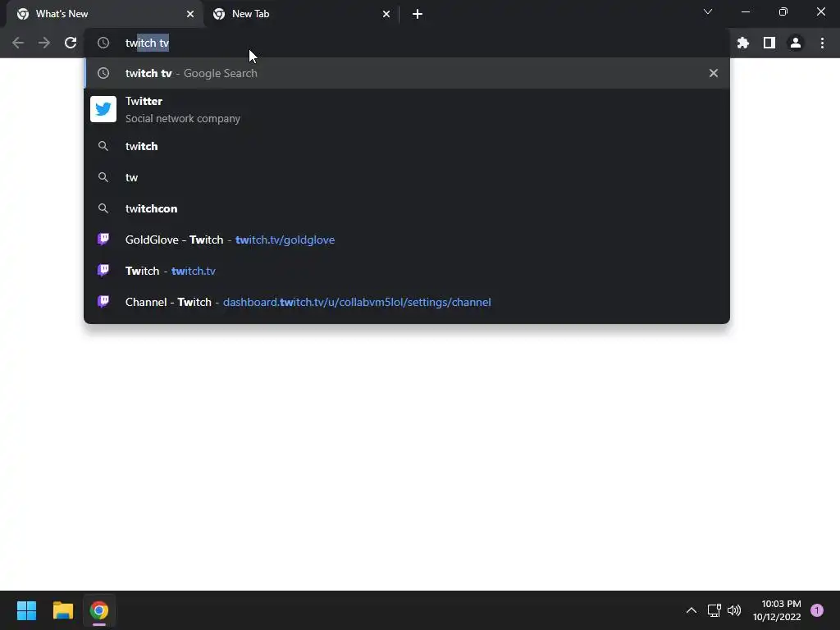This screenshot has height=630, width=840.
Task: Open the twitch.tv link suggestion
Action: click(x=194, y=271)
